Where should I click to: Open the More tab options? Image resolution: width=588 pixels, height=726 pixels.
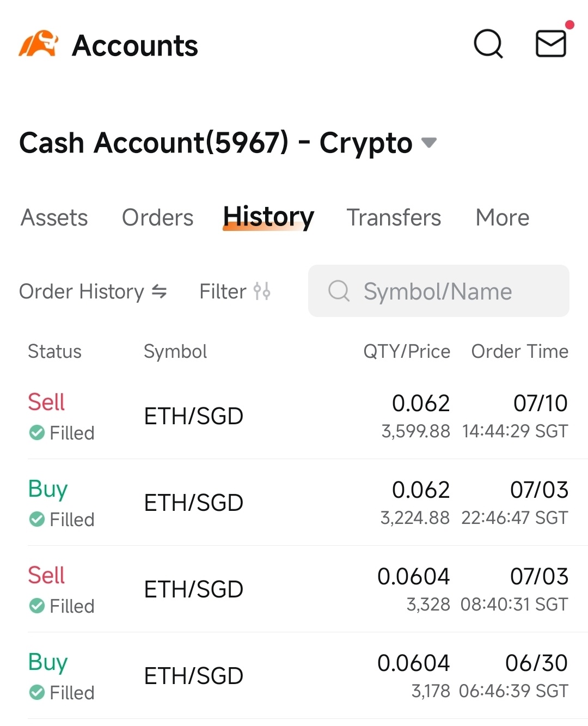[502, 217]
